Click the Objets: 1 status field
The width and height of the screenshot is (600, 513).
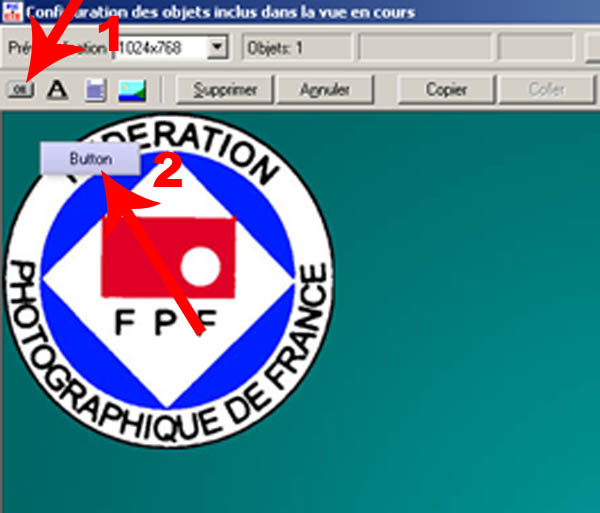click(297, 48)
